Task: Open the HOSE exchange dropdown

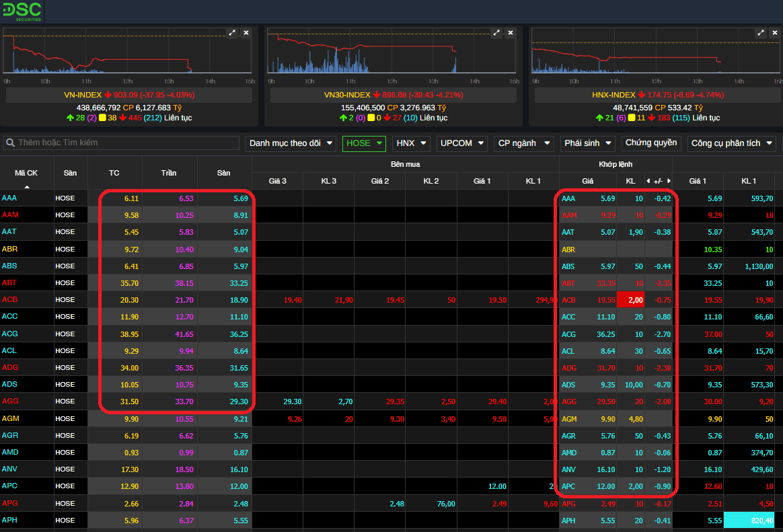Action: click(x=365, y=143)
